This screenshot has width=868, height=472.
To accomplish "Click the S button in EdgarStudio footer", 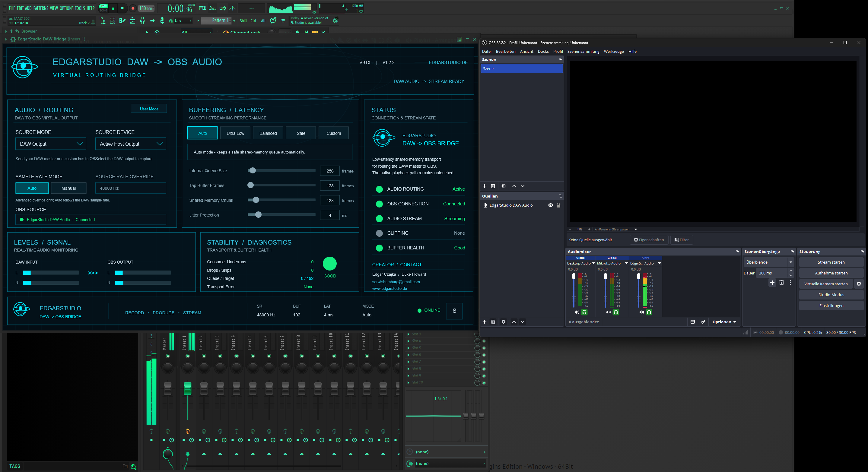I will click(x=454, y=311).
